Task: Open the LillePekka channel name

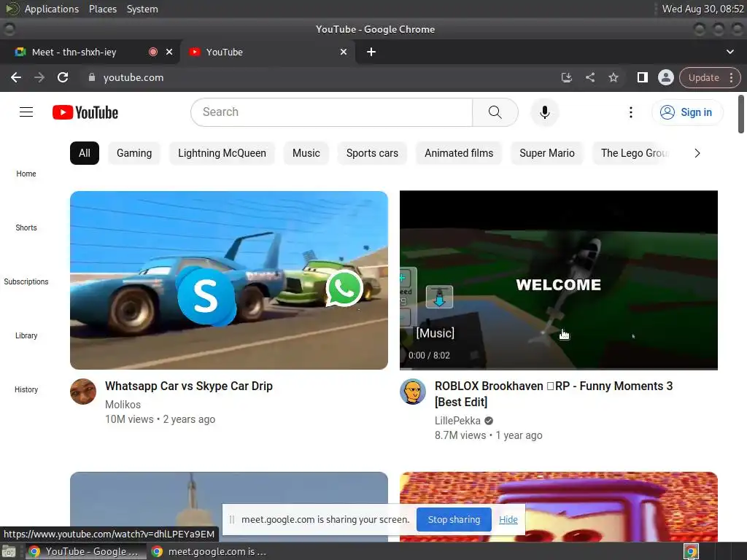Action: [457, 421]
